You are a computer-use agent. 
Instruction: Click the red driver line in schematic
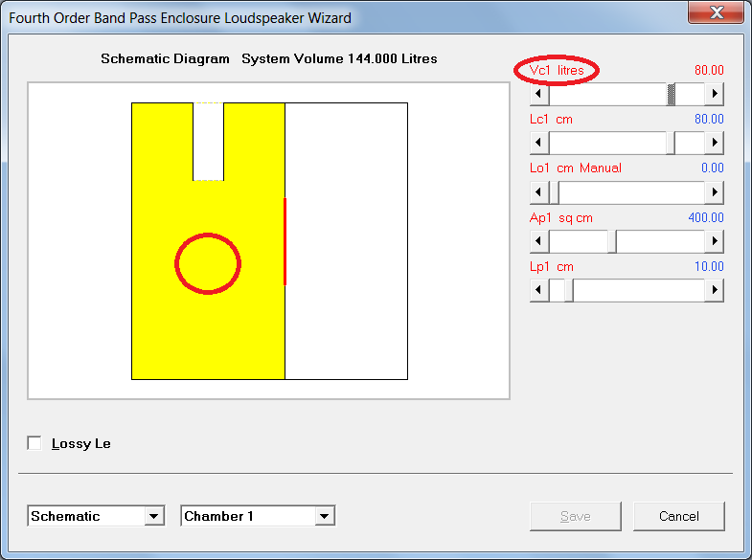pyautogui.click(x=285, y=241)
